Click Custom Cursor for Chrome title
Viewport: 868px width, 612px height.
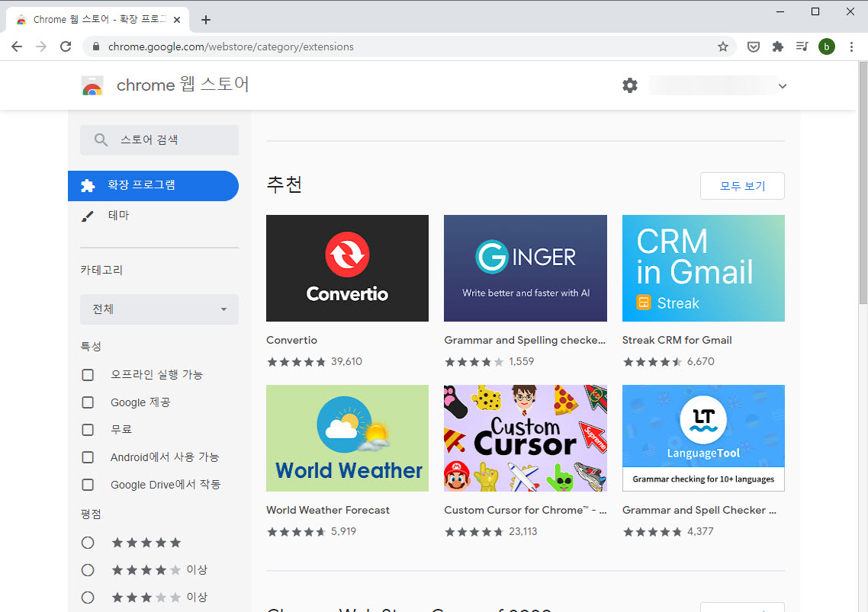tap(526, 510)
